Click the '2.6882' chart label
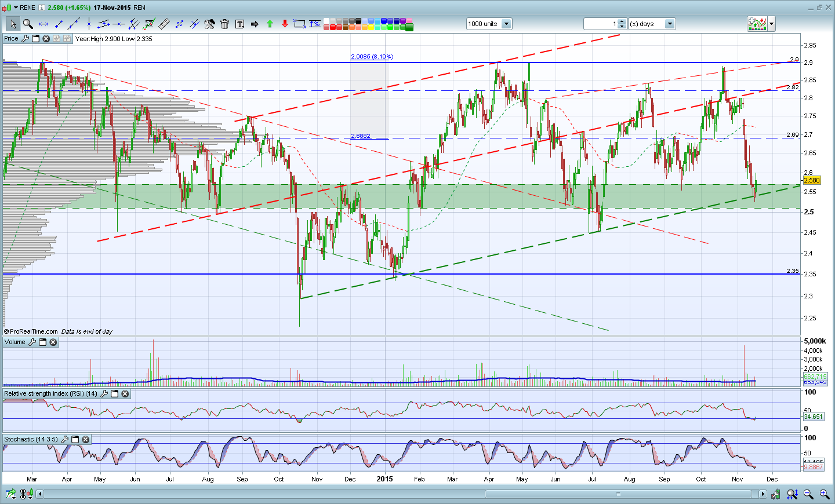The height and width of the screenshot is (504, 835). pos(361,136)
